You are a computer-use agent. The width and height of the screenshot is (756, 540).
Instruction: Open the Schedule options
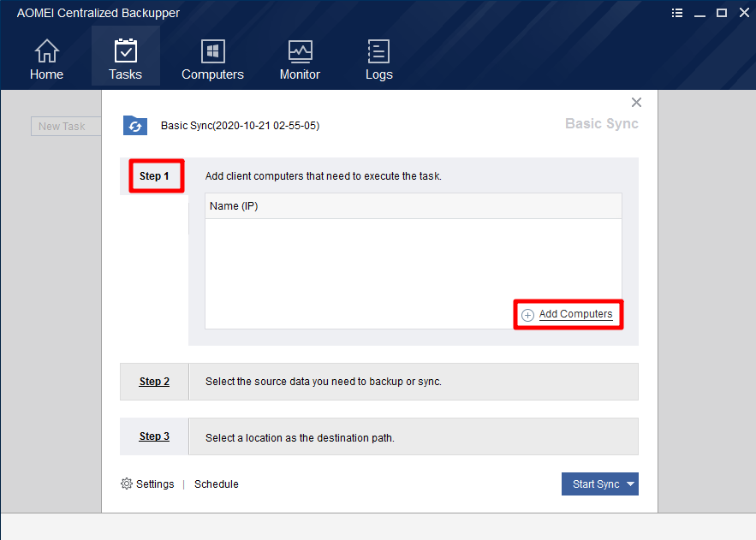[217, 484]
